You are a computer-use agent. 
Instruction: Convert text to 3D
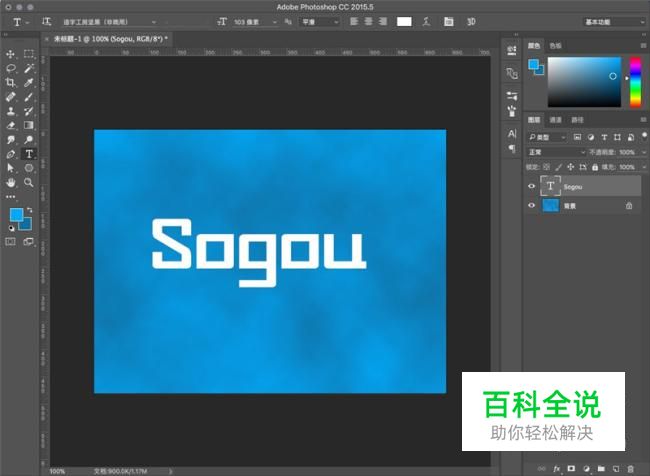coord(471,22)
